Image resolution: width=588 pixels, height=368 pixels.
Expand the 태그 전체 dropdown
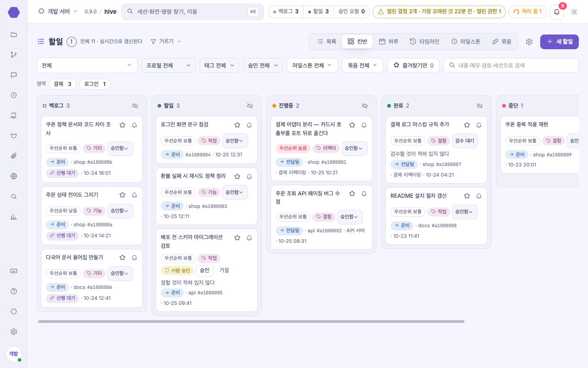click(219, 65)
